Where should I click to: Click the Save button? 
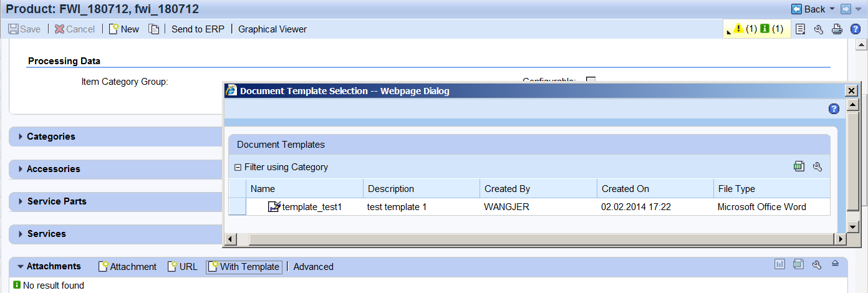coord(24,29)
